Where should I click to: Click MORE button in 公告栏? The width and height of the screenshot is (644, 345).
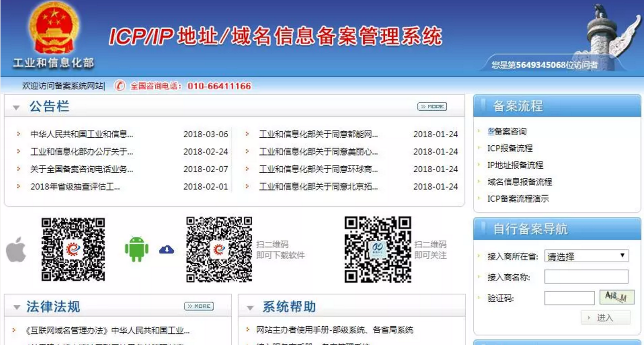pos(432,107)
